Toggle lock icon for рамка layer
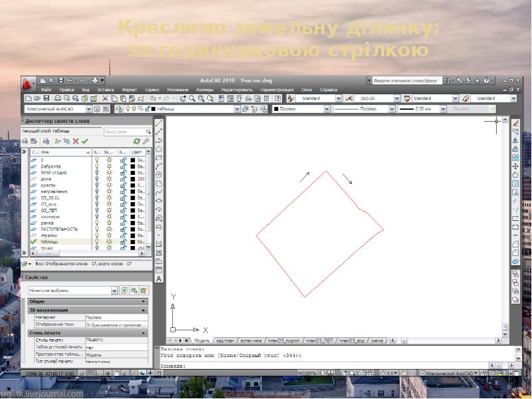 tap(123, 223)
